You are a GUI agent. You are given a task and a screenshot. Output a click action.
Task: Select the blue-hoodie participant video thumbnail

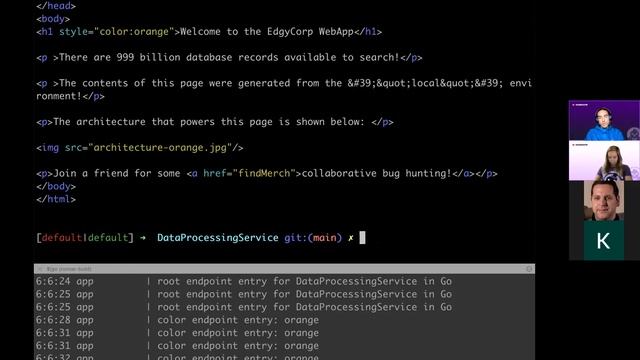(604, 120)
